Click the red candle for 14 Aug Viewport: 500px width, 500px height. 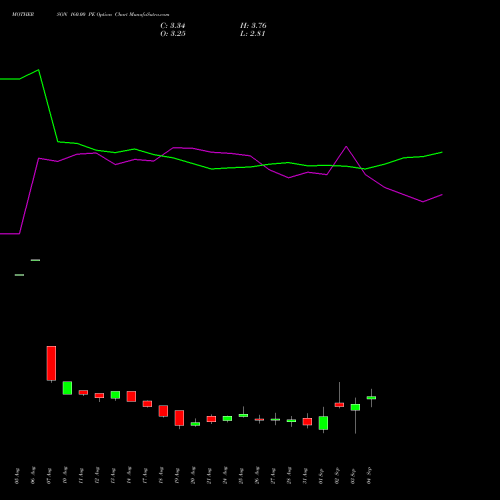(131, 396)
